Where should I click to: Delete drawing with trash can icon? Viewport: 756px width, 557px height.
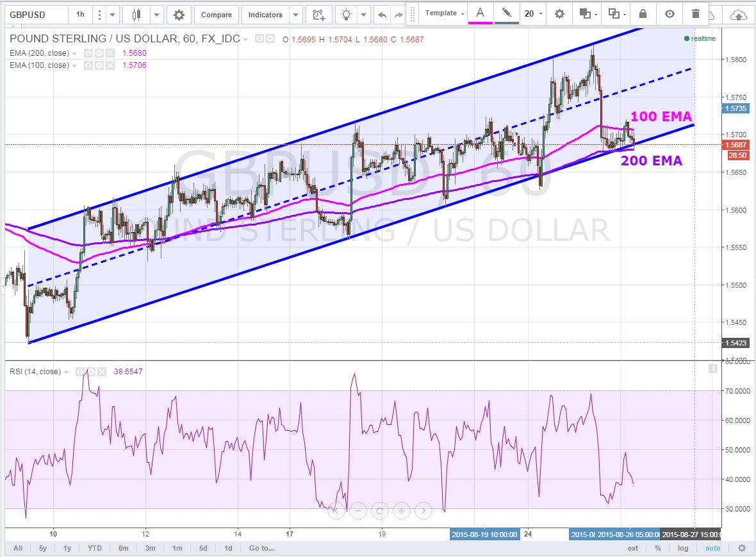click(x=696, y=13)
